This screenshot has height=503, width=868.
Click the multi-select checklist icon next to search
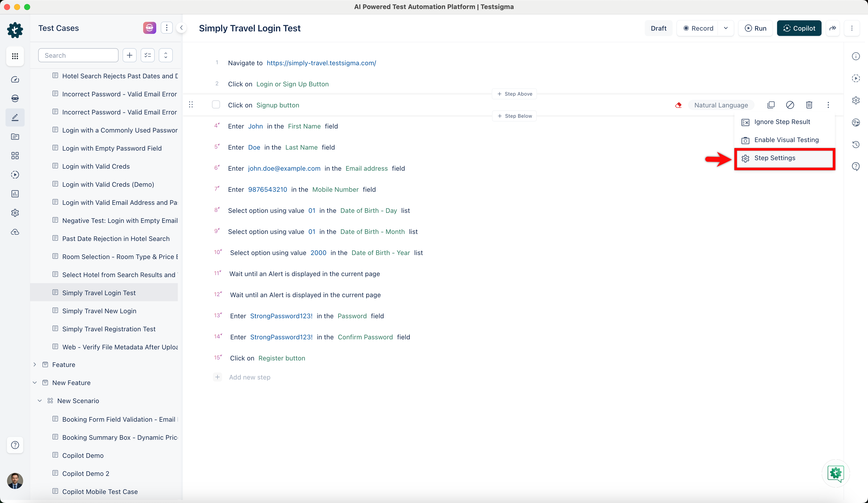click(148, 55)
